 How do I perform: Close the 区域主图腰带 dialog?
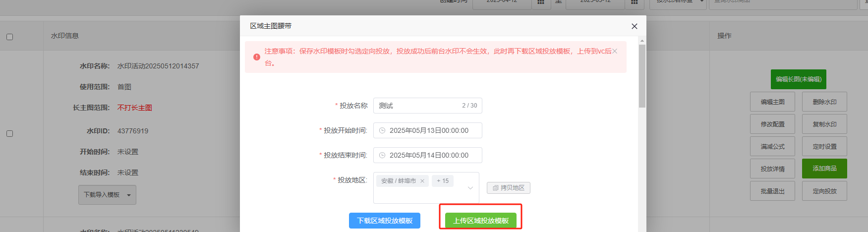[634, 26]
